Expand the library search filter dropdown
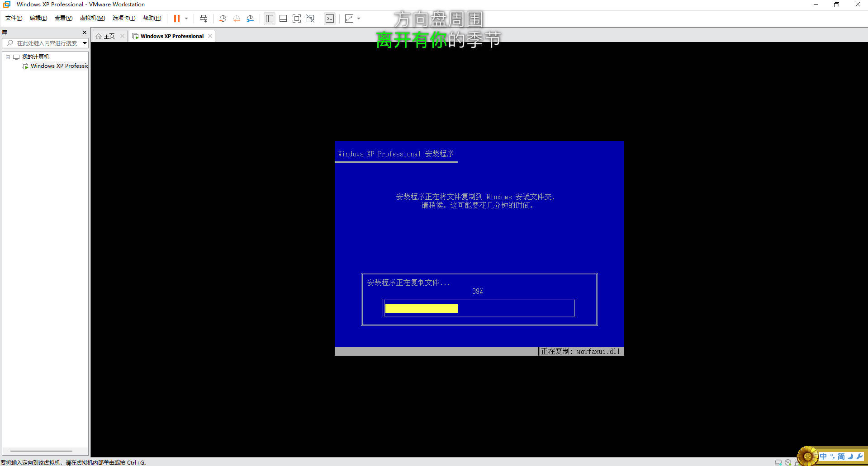 click(85, 43)
